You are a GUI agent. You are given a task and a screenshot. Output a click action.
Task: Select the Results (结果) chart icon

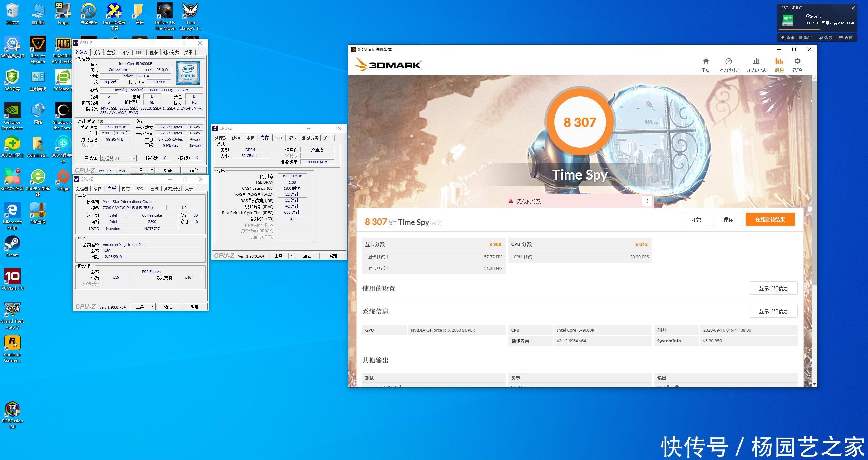point(779,65)
